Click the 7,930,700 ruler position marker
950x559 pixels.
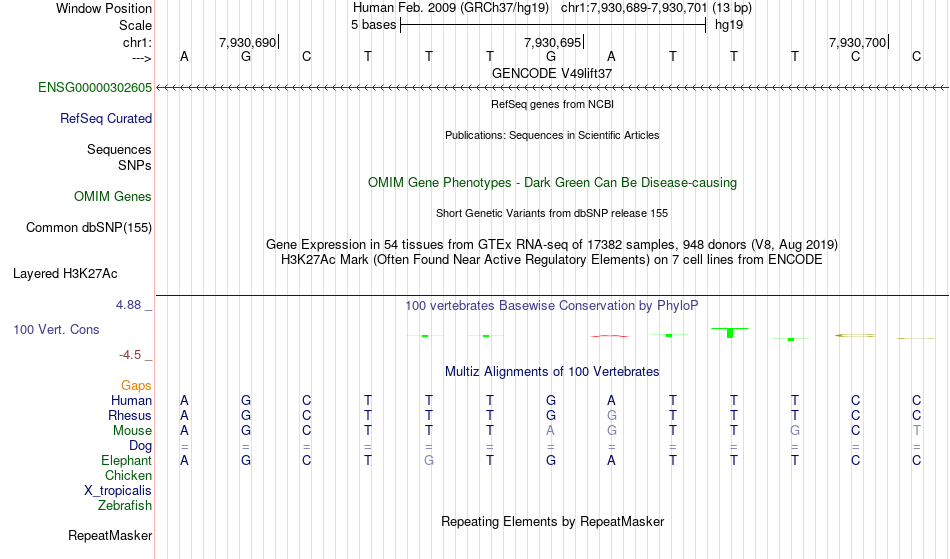point(857,42)
